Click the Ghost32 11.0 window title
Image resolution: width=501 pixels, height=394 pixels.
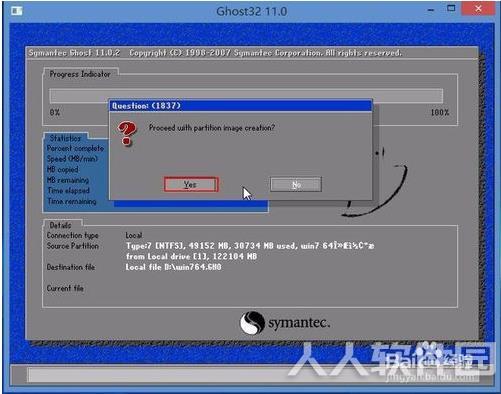pos(252,11)
